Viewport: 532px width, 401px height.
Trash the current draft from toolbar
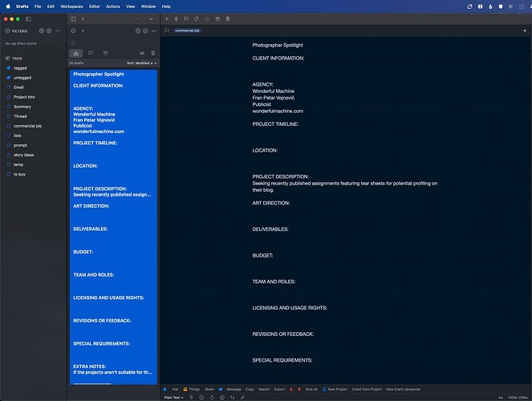228,19
